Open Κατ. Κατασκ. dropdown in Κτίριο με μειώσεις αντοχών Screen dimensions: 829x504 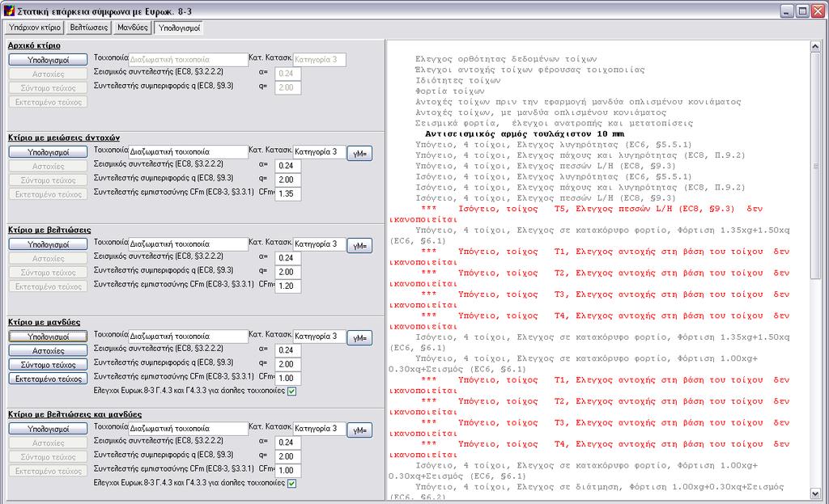319,151
